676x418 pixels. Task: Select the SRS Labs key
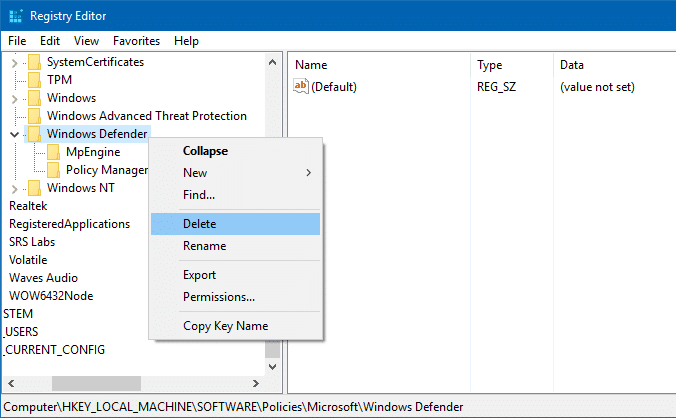(32, 242)
